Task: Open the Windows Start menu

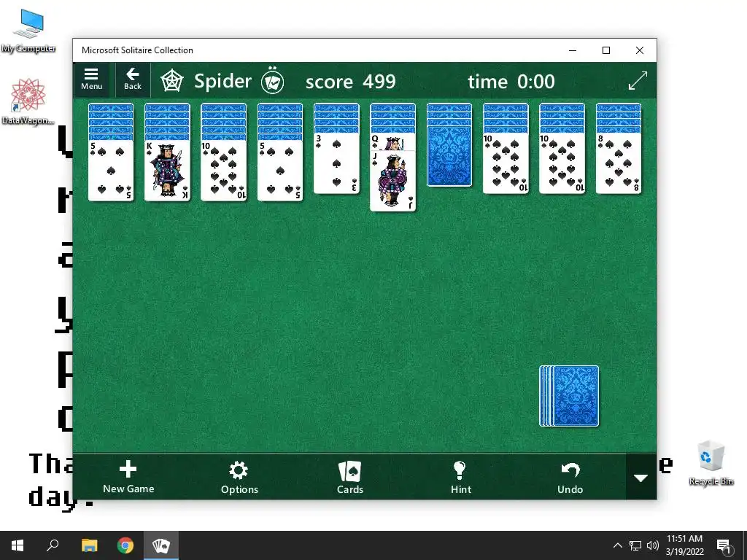Action: click(18, 545)
